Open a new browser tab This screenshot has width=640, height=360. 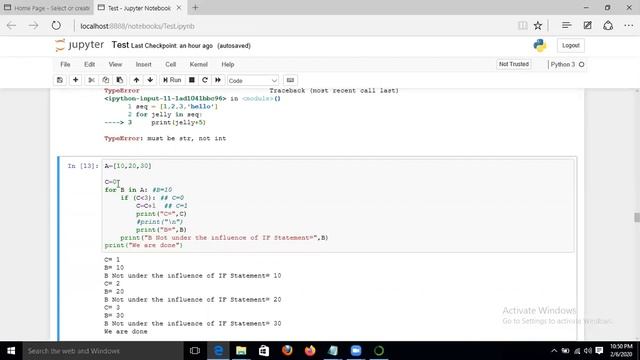[195, 7]
